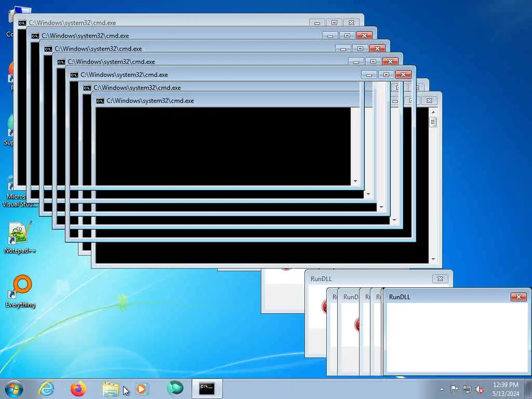This screenshot has width=532, height=399.
Task: Open the clock showing 12:39 PM
Action: pyautogui.click(x=506, y=389)
